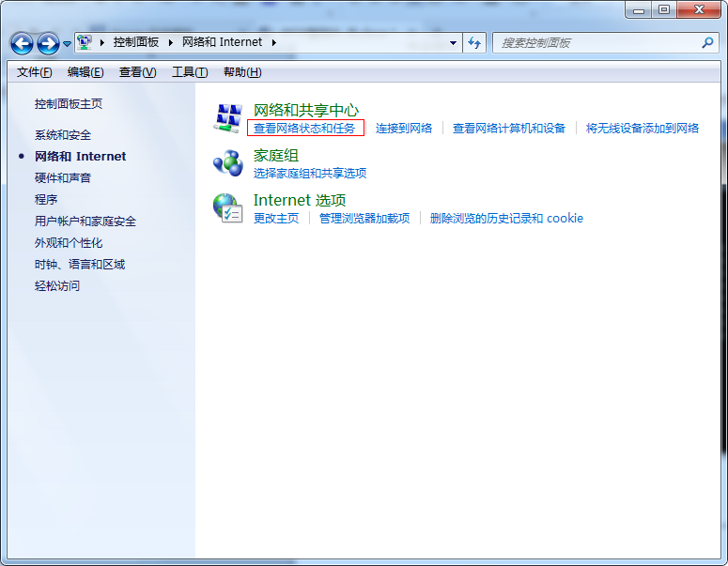
Task: Open the recent pages dropdown arrow
Action: [x=67, y=44]
